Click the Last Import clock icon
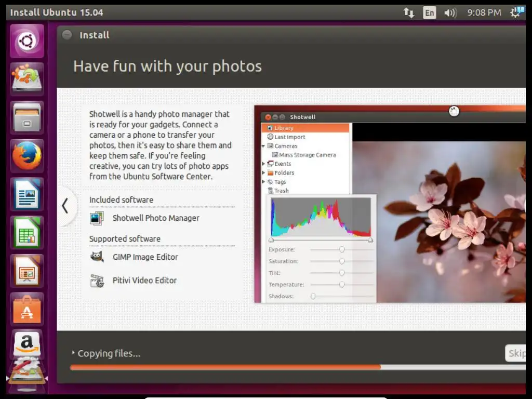 tap(270, 137)
